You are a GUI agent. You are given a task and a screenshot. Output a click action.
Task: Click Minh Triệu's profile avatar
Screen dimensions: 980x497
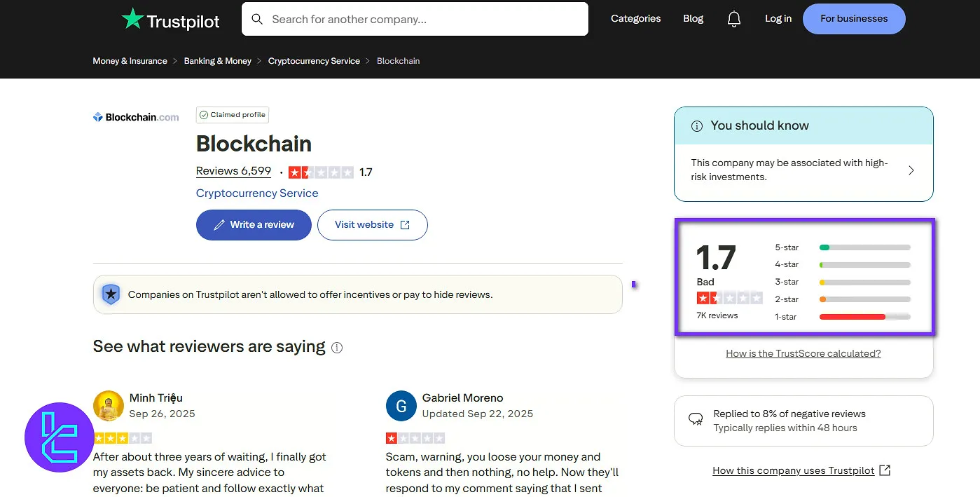tap(108, 406)
